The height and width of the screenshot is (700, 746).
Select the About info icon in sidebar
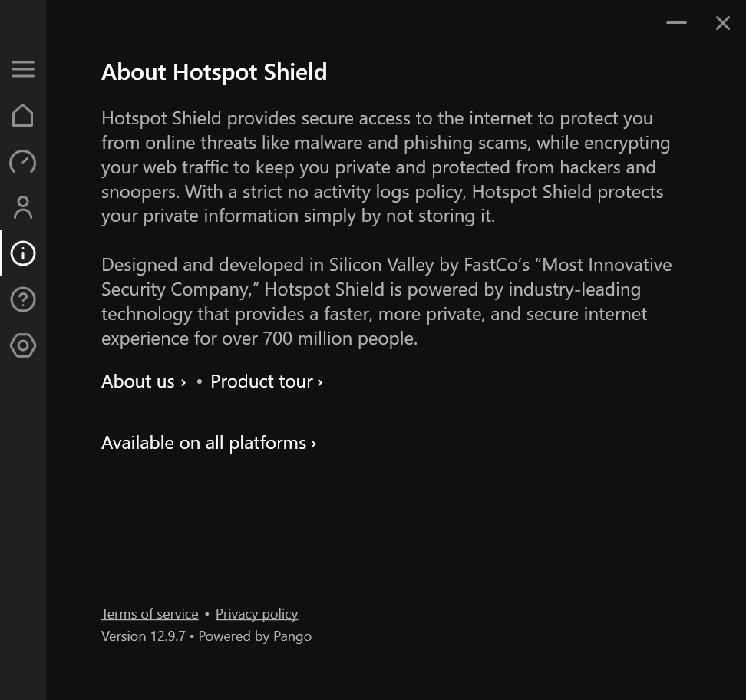tap(23, 253)
